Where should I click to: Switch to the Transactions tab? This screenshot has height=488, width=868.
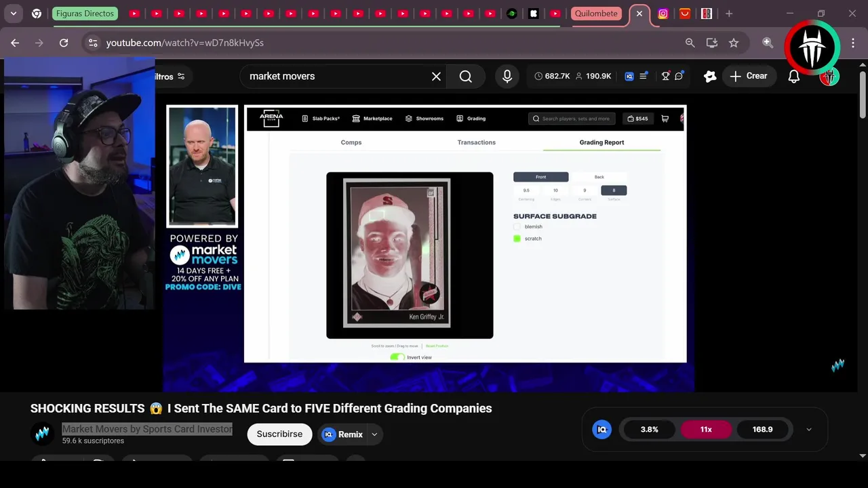[477, 142]
